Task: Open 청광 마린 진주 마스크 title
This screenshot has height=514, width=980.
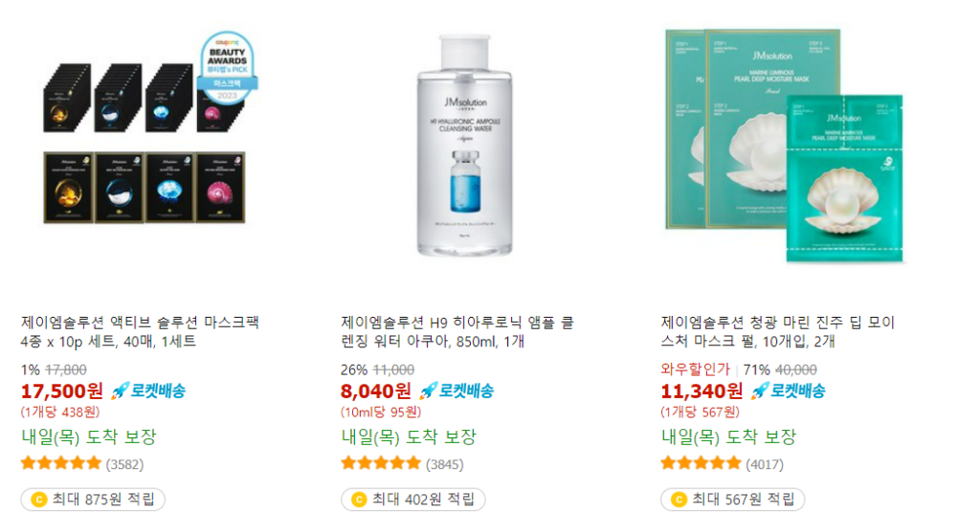Action: (x=778, y=332)
